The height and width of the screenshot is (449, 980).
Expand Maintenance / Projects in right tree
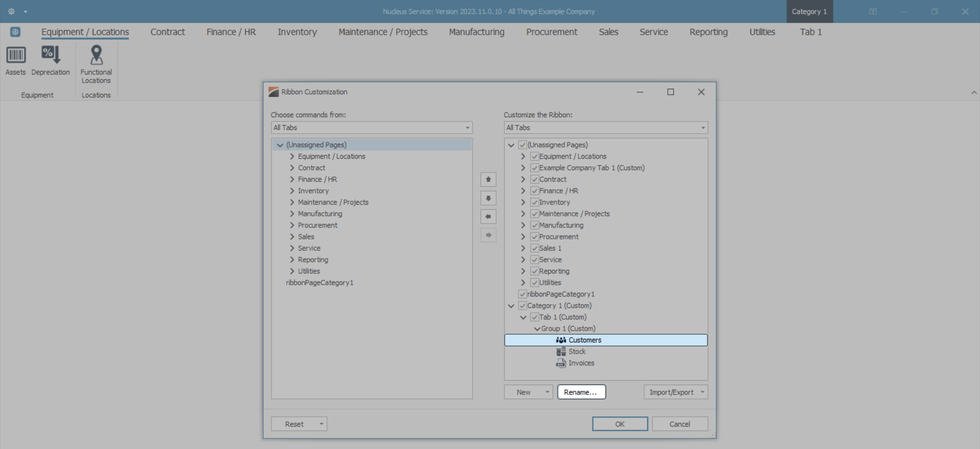click(523, 214)
